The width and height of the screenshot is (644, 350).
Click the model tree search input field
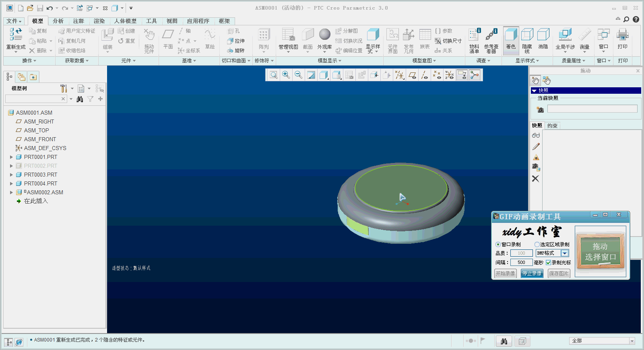pos(36,99)
